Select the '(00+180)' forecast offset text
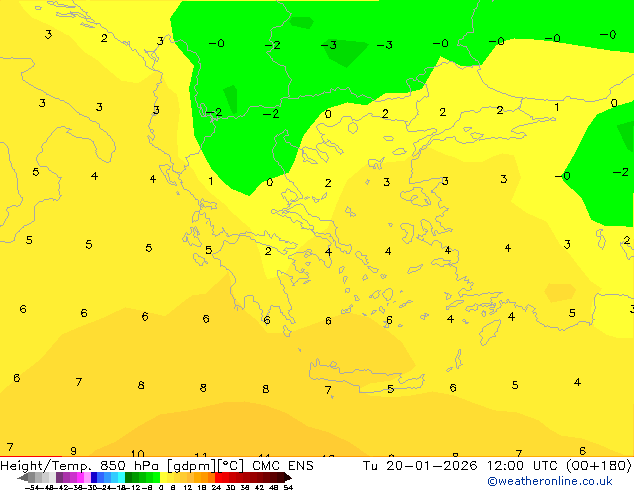The width and height of the screenshot is (634, 490). [x=598, y=466]
